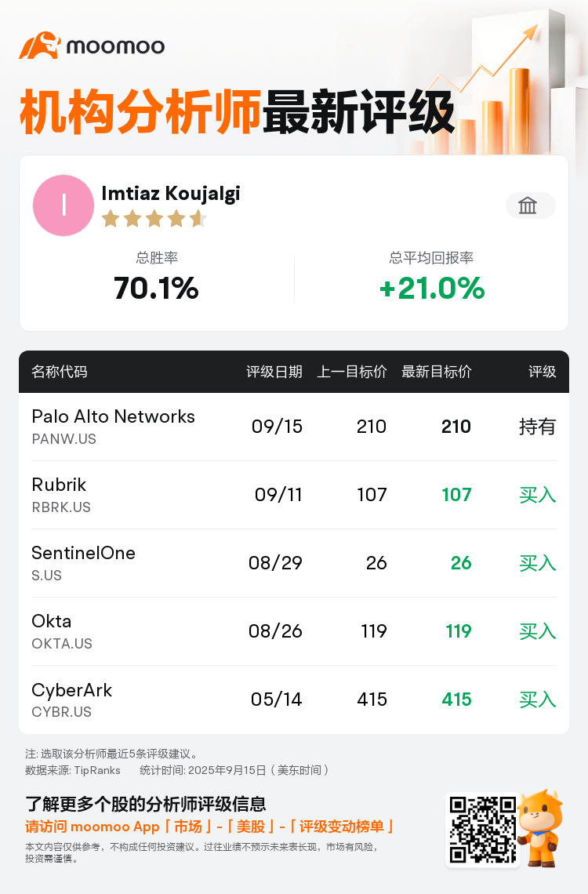Viewport: 588px width, 894px height.
Task: Click the 评级日期 column header
Action: (x=274, y=372)
